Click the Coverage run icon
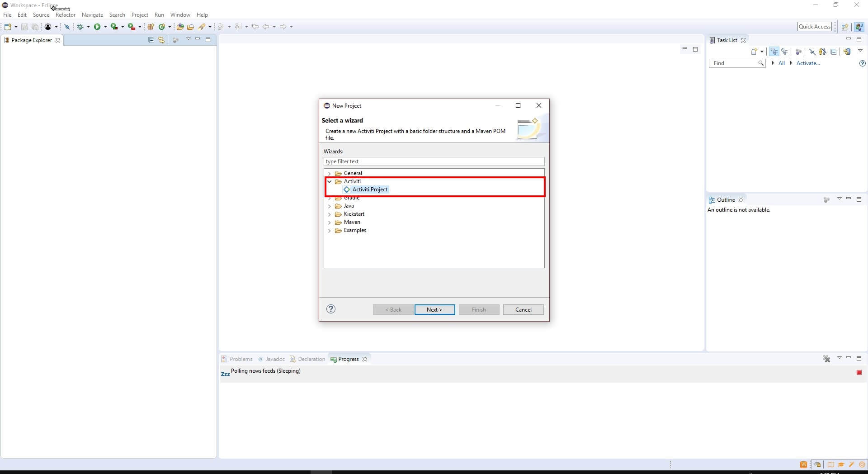 pos(114,27)
